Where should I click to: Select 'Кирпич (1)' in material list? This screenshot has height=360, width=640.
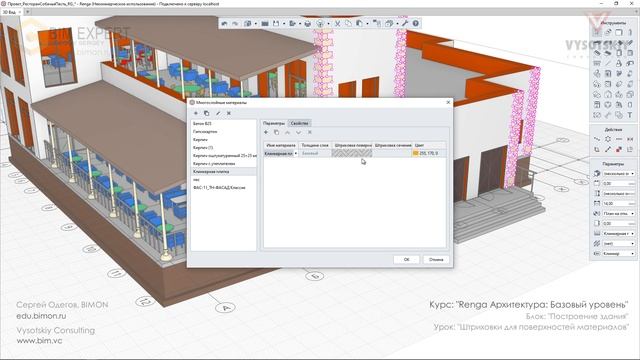coord(224,147)
